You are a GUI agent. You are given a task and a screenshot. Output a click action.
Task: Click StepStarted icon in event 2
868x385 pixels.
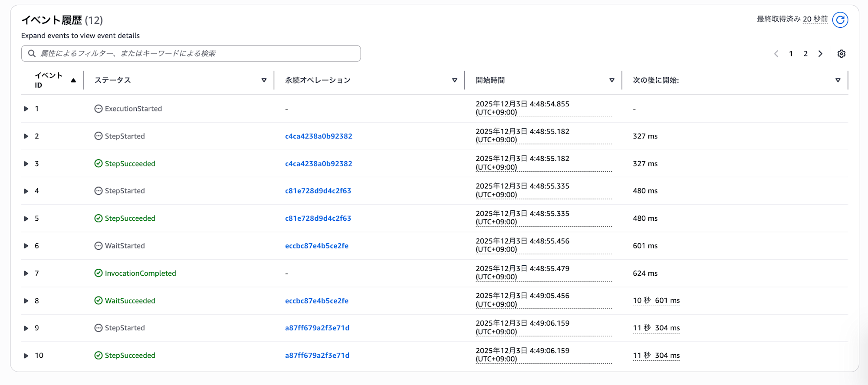click(99, 136)
